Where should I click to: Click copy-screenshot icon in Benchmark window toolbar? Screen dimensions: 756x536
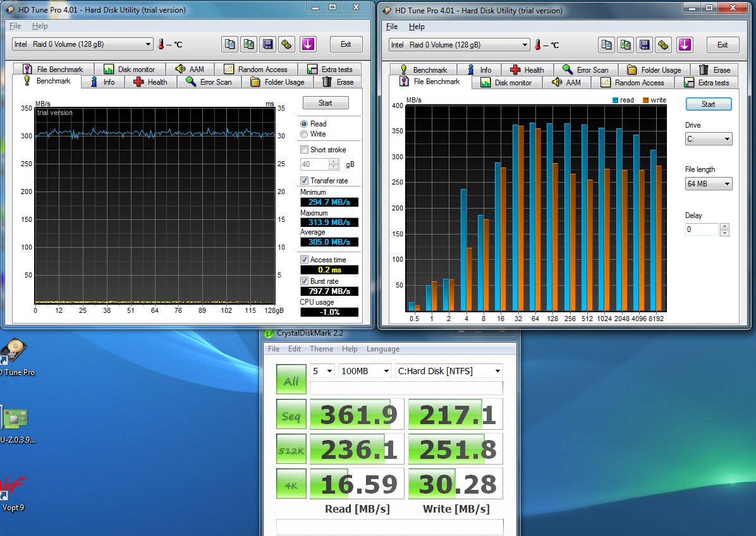click(249, 44)
